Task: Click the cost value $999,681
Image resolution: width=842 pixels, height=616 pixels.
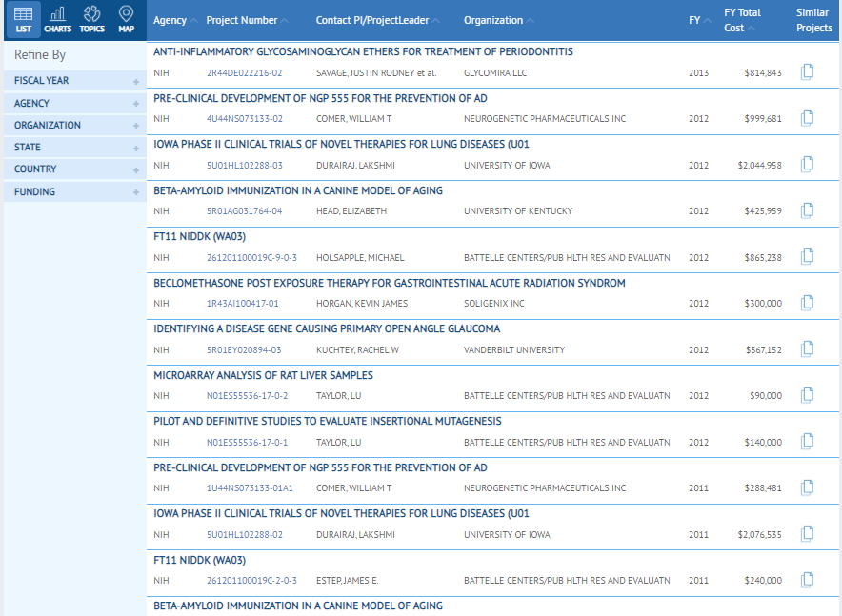Action: 763,119
